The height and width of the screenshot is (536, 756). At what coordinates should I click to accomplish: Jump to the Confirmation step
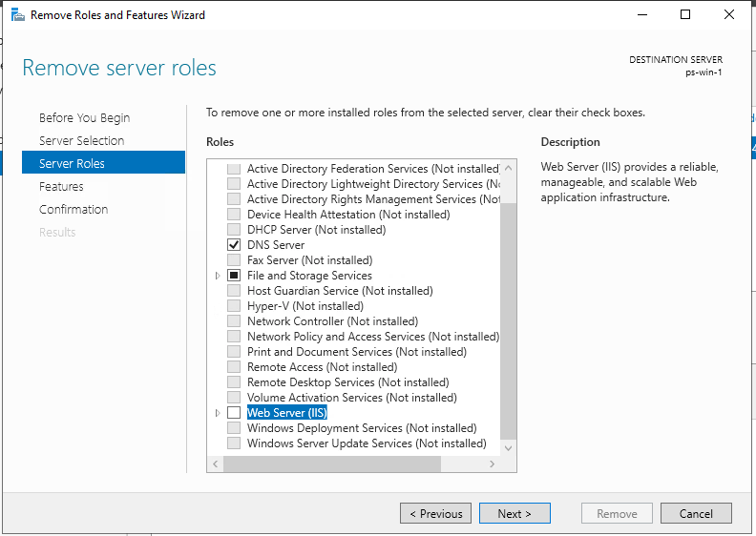point(73,210)
